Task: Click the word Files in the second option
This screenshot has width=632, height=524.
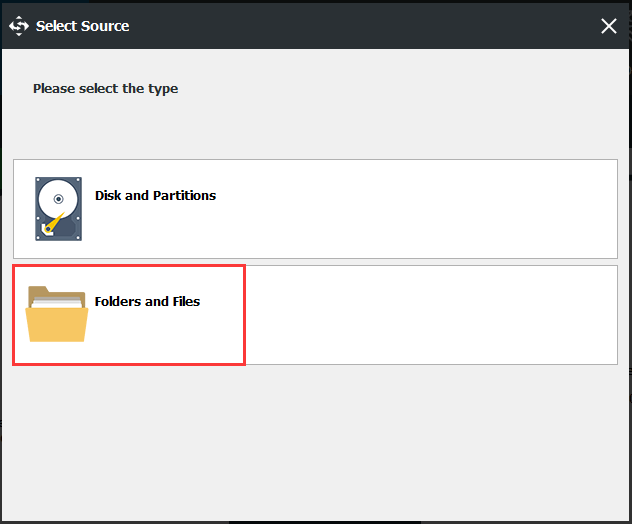Action: point(186,302)
